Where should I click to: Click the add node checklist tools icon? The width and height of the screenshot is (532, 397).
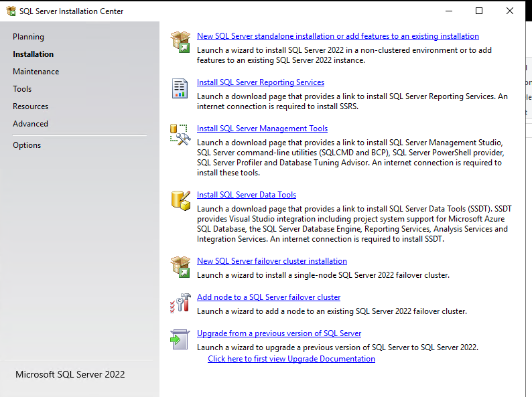180,303
